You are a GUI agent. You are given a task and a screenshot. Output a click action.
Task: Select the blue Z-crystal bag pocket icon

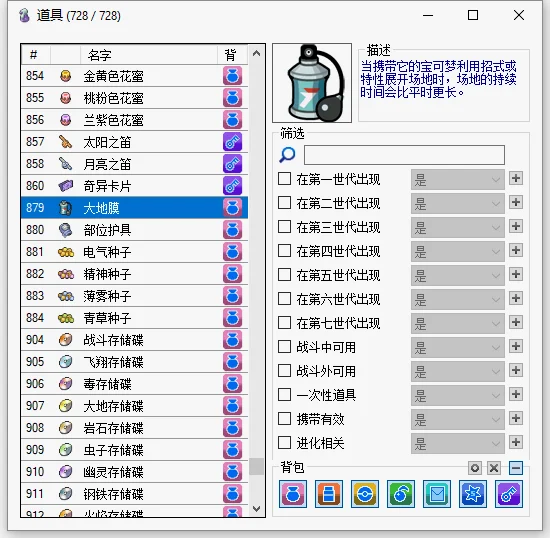coord(473,494)
